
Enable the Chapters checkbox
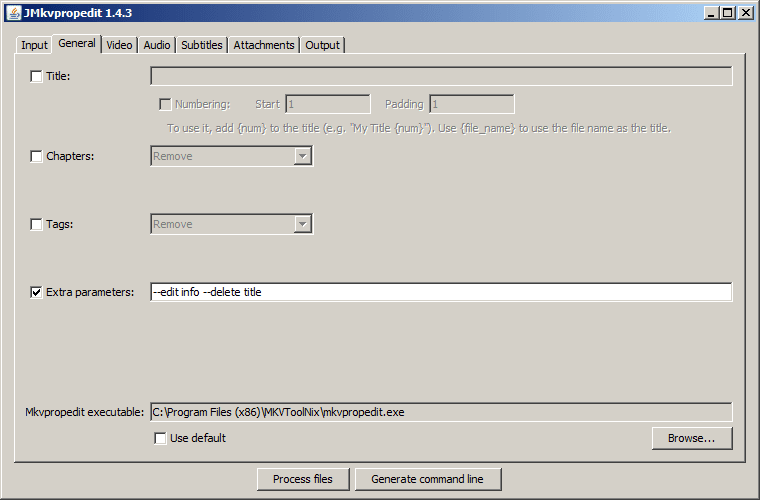[36, 156]
